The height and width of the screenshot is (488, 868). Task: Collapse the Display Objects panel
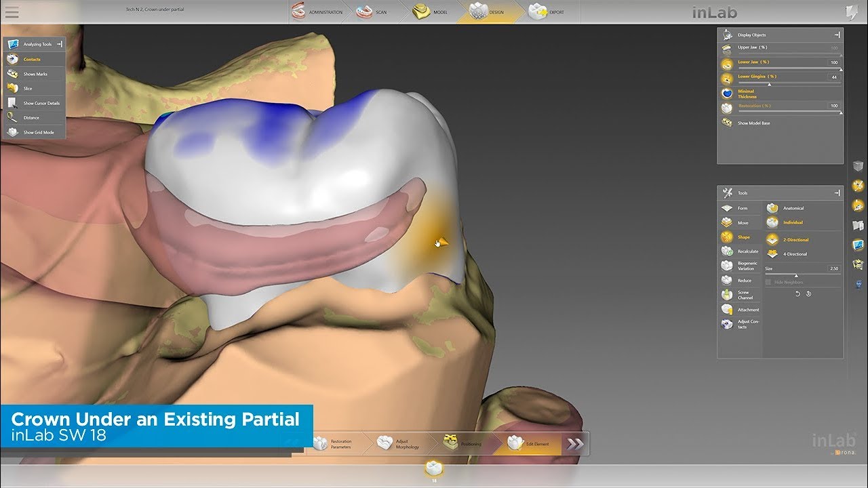pyautogui.click(x=837, y=35)
